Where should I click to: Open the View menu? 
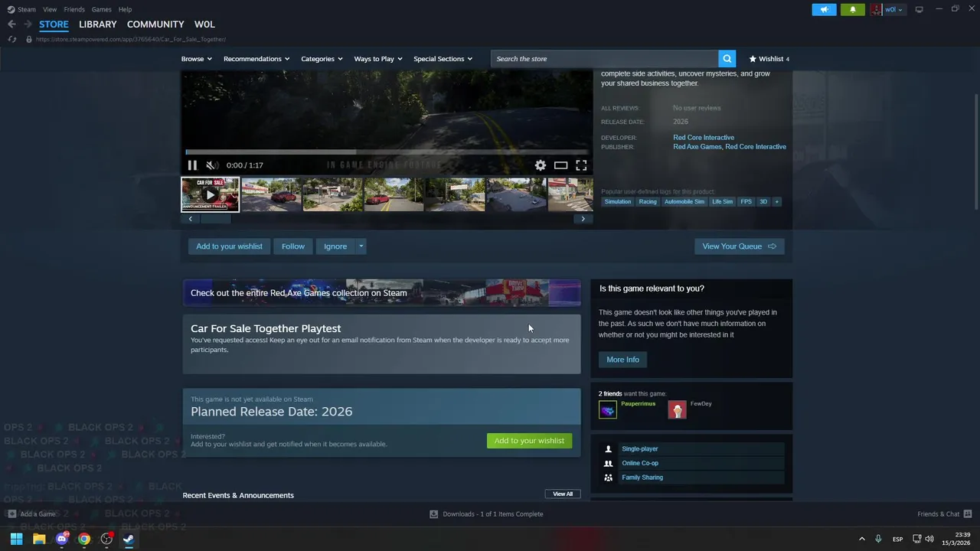click(50, 9)
